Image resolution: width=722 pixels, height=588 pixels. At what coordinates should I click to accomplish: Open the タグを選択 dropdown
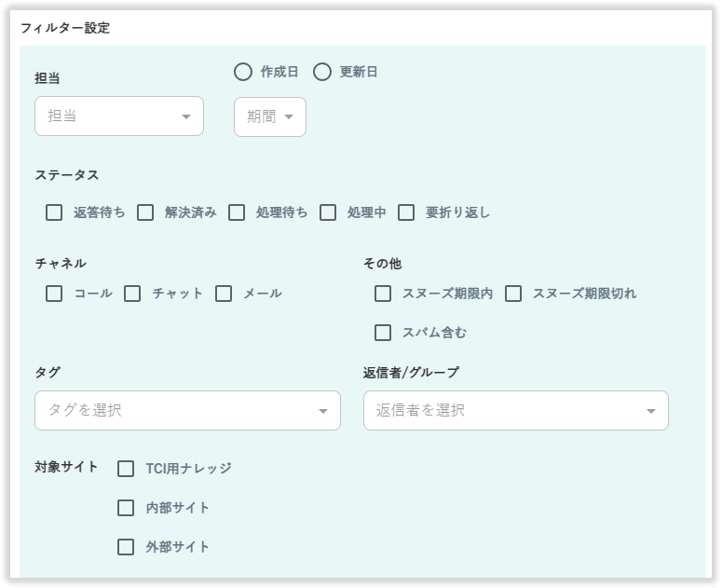click(187, 410)
